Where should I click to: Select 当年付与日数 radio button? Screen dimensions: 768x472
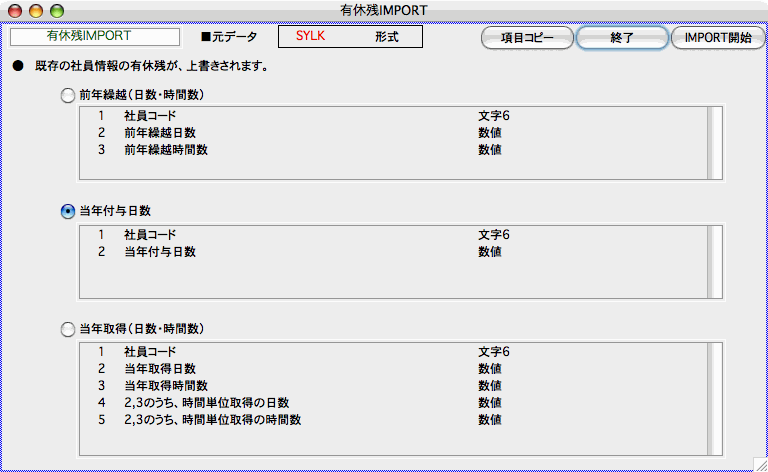click(x=68, y=211)
